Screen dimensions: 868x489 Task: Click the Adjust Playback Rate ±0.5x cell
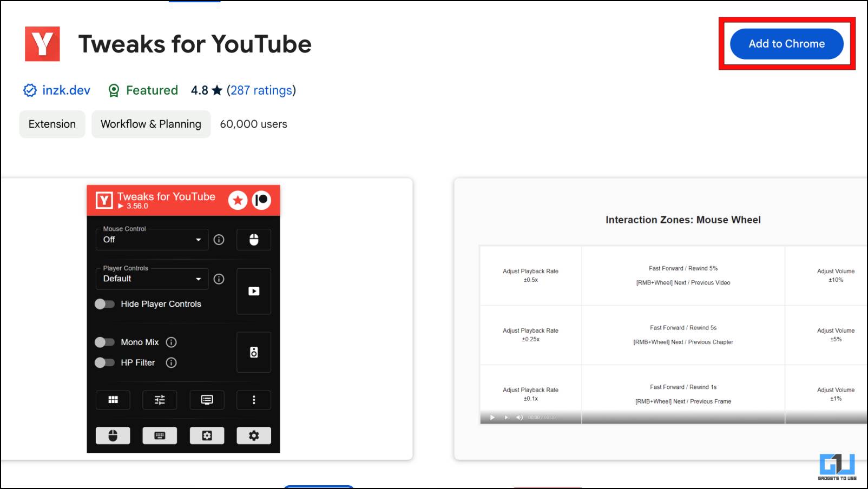(x=530, y=275)
